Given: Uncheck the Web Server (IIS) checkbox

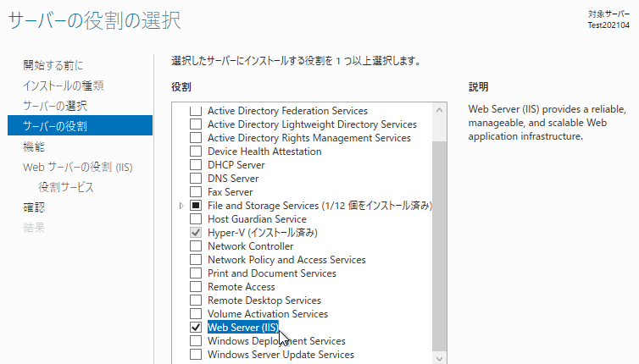Looking at the screenshot, I should (196, 328).
